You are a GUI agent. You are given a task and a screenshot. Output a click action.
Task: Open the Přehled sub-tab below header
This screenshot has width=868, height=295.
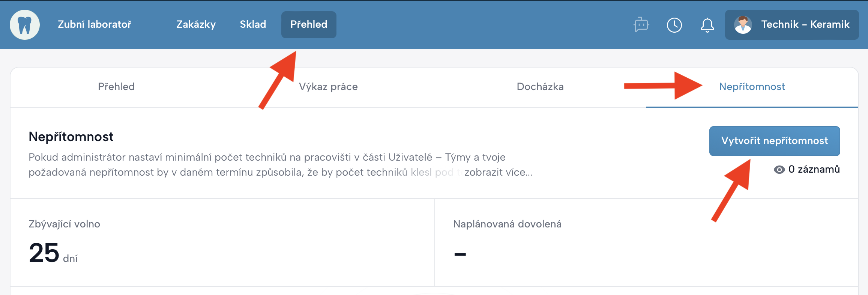[116, 87]
